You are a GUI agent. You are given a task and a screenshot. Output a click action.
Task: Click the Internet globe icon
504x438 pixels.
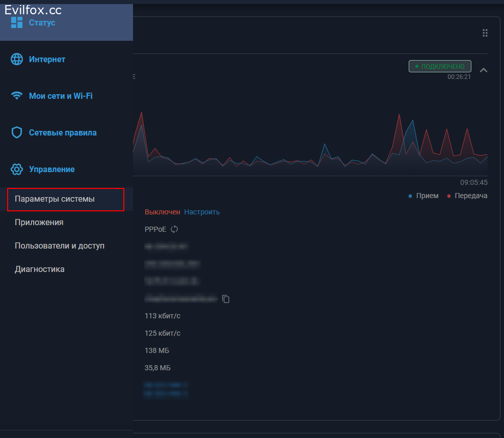point(17,59)
